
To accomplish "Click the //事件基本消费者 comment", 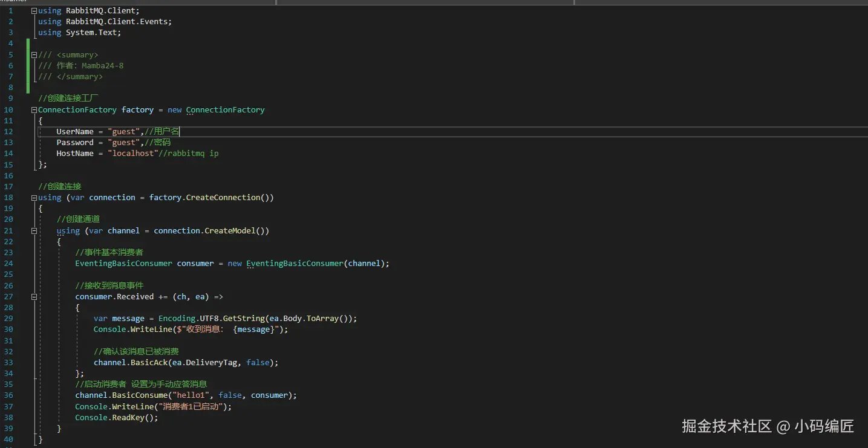I will pyautogui.click(x=109, y=252).
